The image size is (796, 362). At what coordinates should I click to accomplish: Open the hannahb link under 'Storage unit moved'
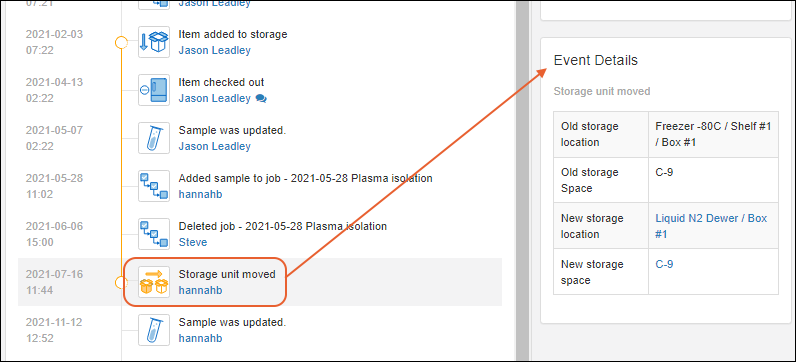tap(200, 290)
